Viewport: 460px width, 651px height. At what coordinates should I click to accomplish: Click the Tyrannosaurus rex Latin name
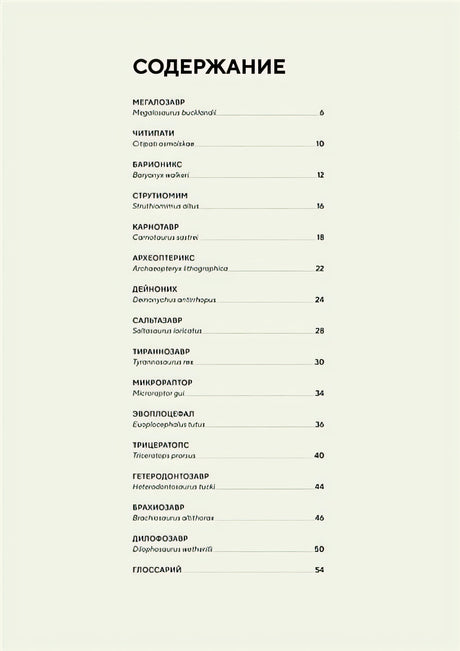click(x=163, y=362)
